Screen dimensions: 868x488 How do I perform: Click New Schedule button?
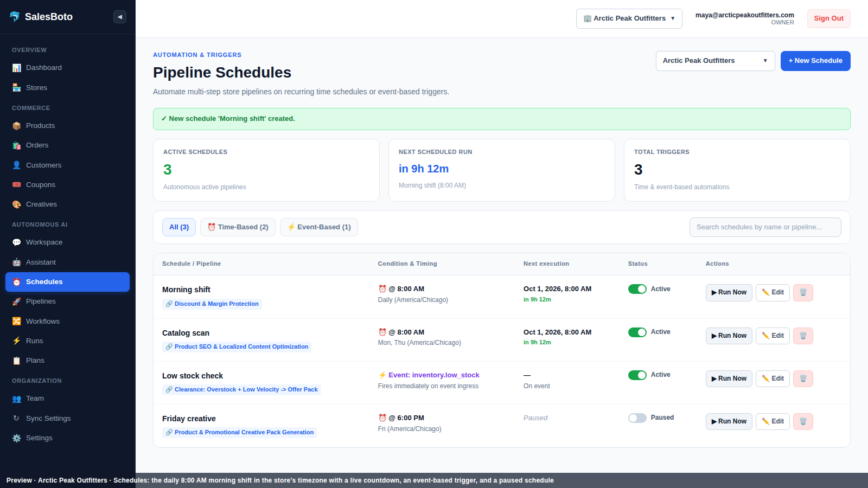tap(815, 61)
